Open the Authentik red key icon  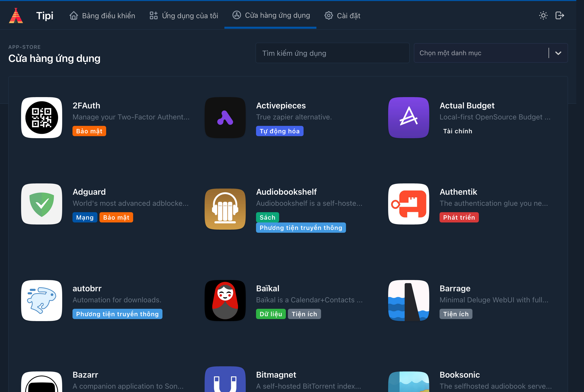click(x=408, y=204)
